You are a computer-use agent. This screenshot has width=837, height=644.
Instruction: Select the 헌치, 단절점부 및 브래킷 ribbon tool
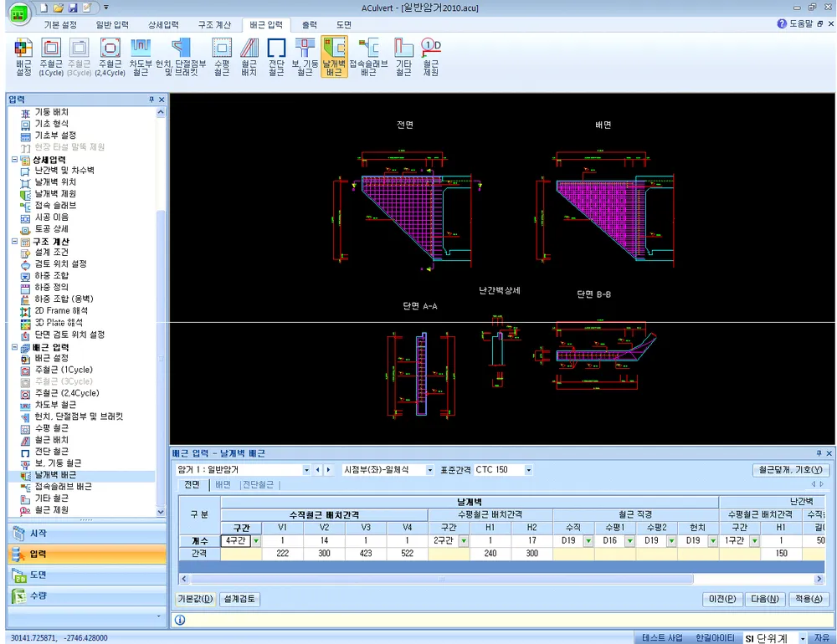pos(181,57)
